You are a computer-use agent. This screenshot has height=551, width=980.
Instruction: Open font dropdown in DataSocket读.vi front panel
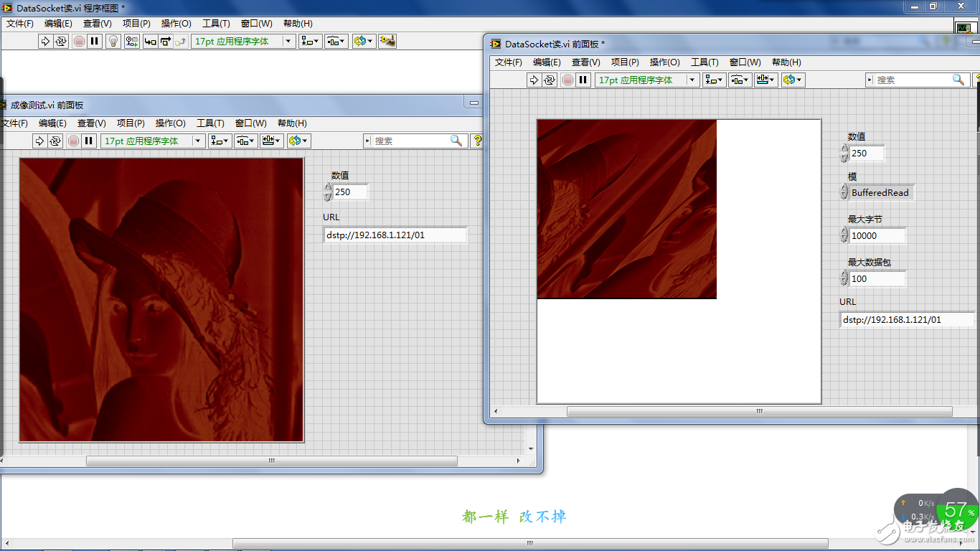click(x=647, y=80)
